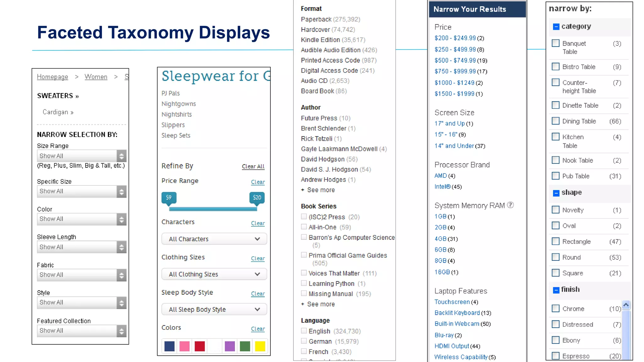Screen dimensions: 644x362
Task: Select the pink color swatch
Action: click(185, 346)
